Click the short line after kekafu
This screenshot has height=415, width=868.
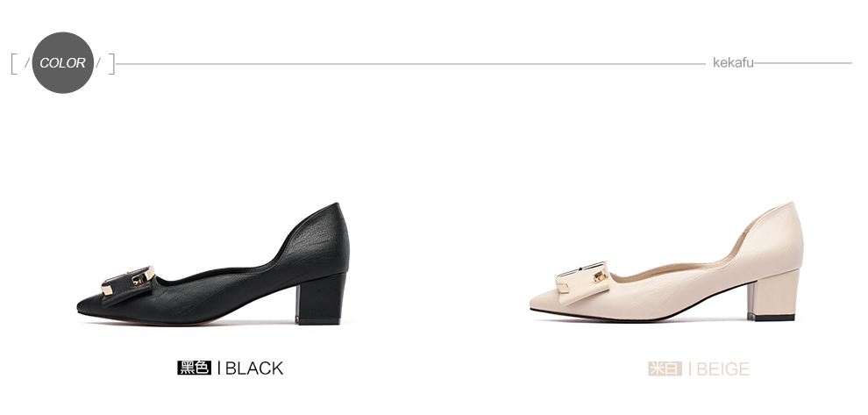(x=803, y=63)
